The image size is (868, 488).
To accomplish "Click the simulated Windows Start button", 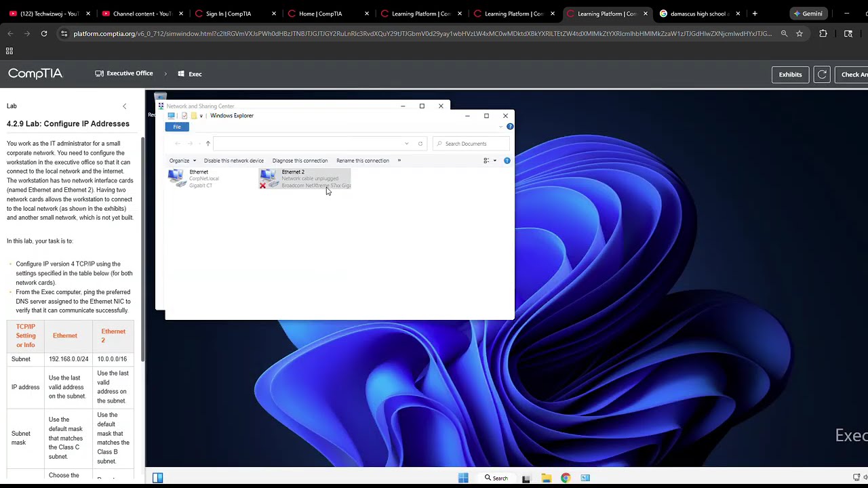I will (463, 478).
